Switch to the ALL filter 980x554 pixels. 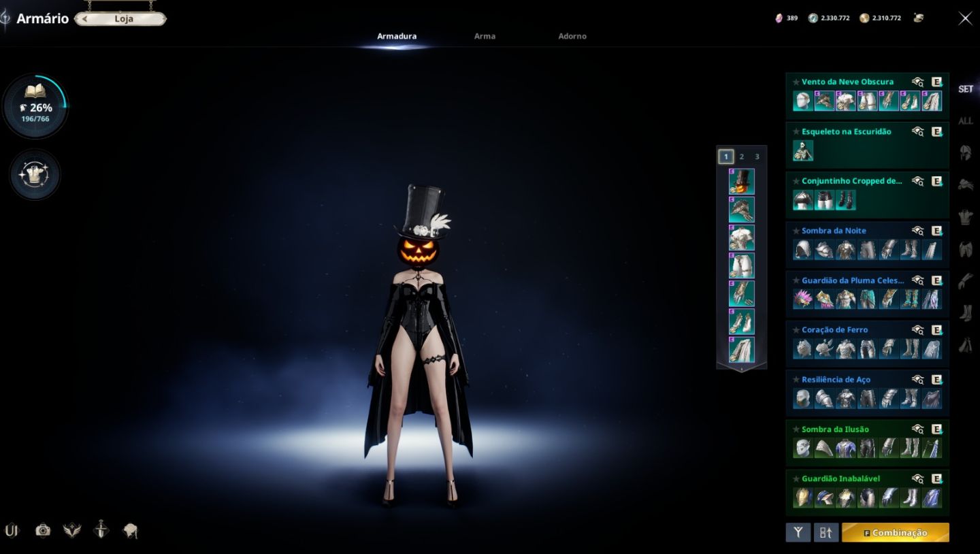[x=966, y=121]
